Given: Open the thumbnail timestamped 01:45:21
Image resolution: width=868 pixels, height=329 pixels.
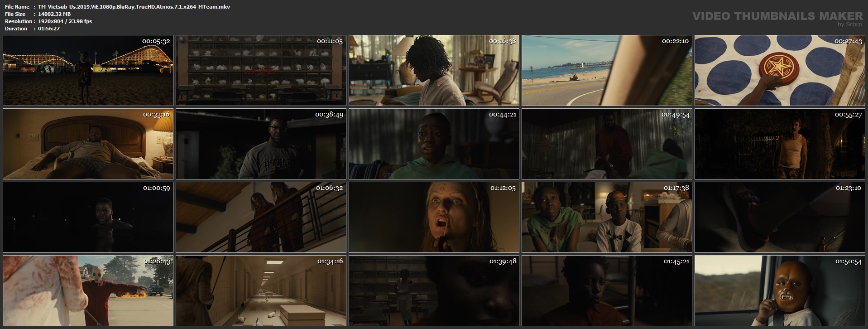Looking at the screenshot, I should click(607, 291).
